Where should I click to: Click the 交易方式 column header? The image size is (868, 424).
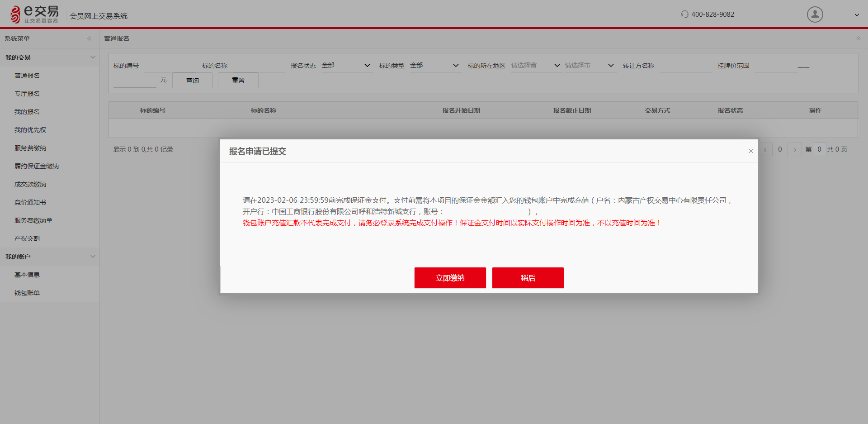657,110
